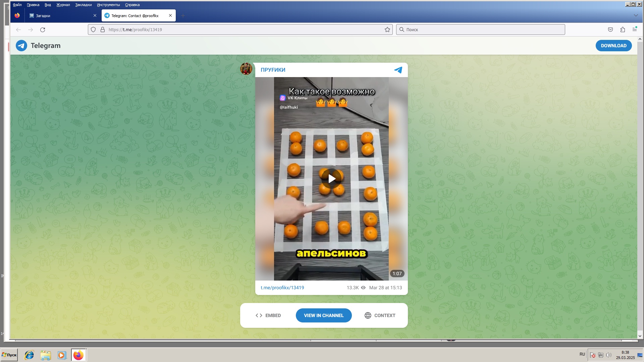Click the paper plane icon in post header
Screen dimensions: 644x362
398,70
